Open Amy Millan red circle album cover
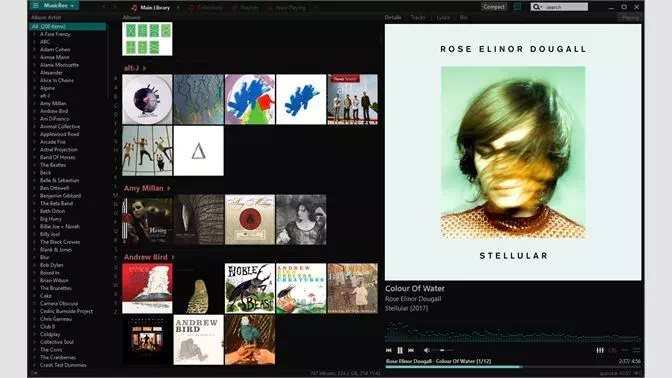The height and width of the screenshot is (378, 672). pos(249,219)
